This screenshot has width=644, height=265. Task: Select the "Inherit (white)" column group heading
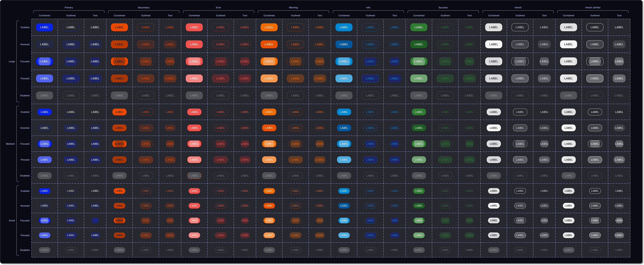593,8
